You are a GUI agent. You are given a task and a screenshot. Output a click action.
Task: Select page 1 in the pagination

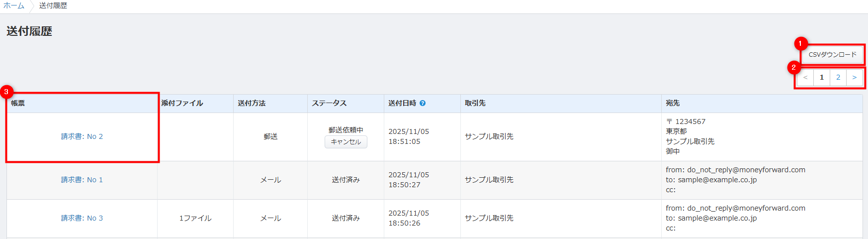822,77
